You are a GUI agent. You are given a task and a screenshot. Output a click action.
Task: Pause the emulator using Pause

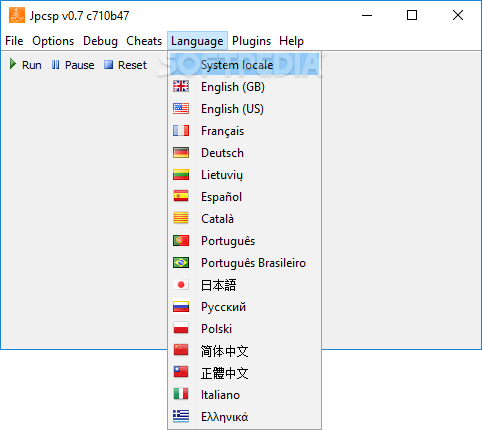[x=73, y=65]
